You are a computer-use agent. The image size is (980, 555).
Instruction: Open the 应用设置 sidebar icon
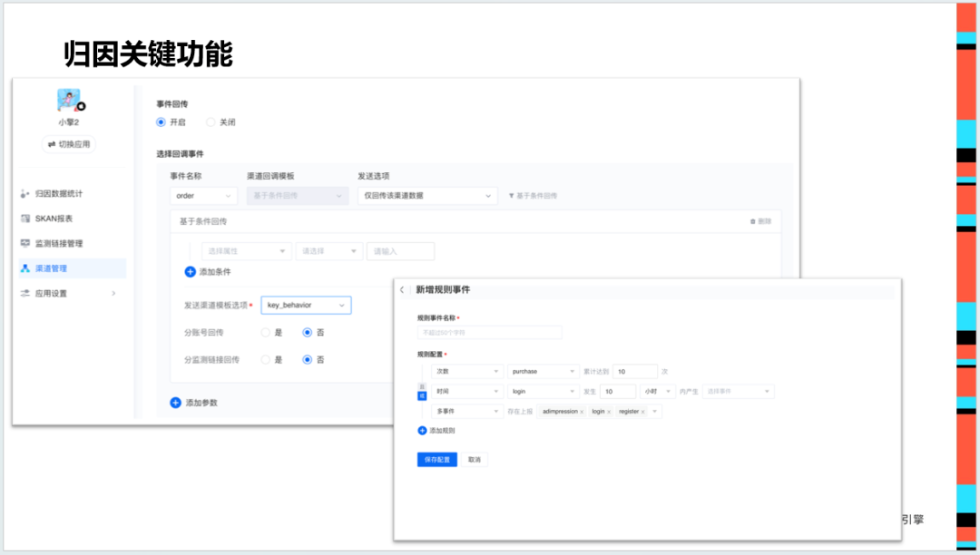click(24, 292)
